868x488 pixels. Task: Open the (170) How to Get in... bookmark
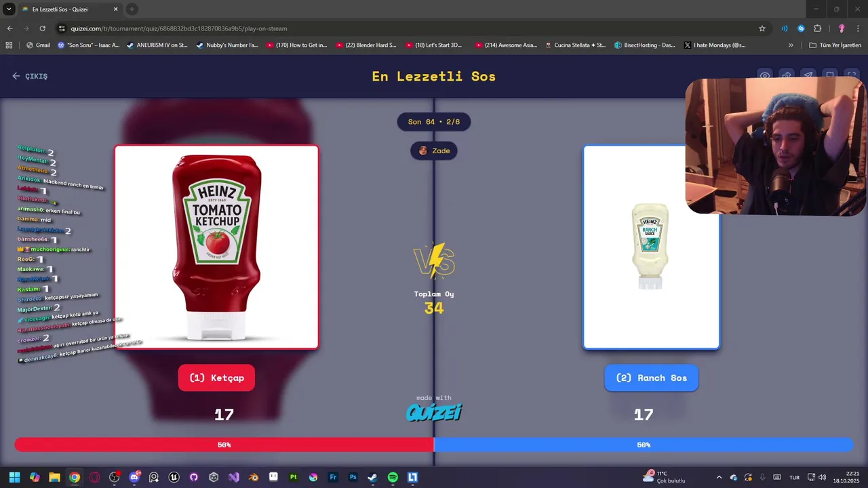pos(297,45)
